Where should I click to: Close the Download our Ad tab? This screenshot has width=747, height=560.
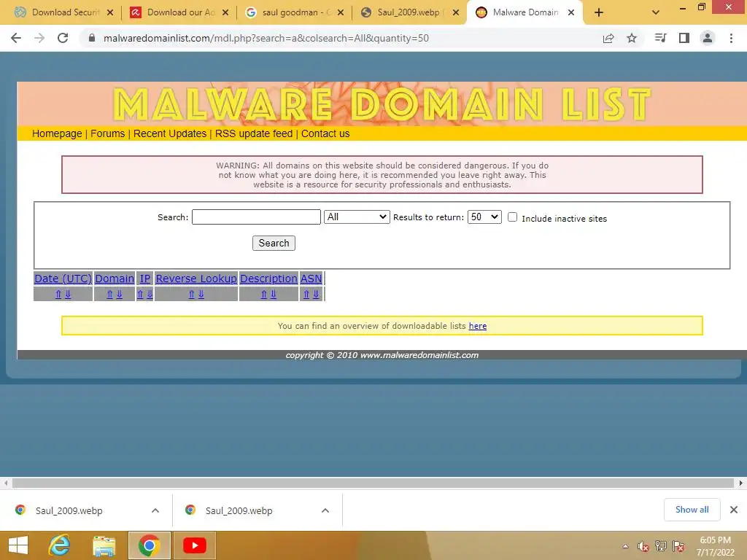(x=225, y=13)
